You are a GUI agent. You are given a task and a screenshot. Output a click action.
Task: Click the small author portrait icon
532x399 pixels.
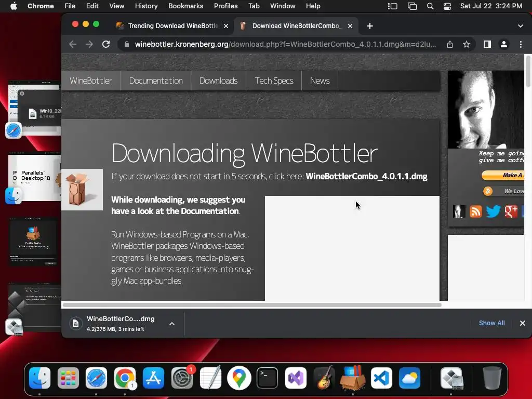(459, 211)
